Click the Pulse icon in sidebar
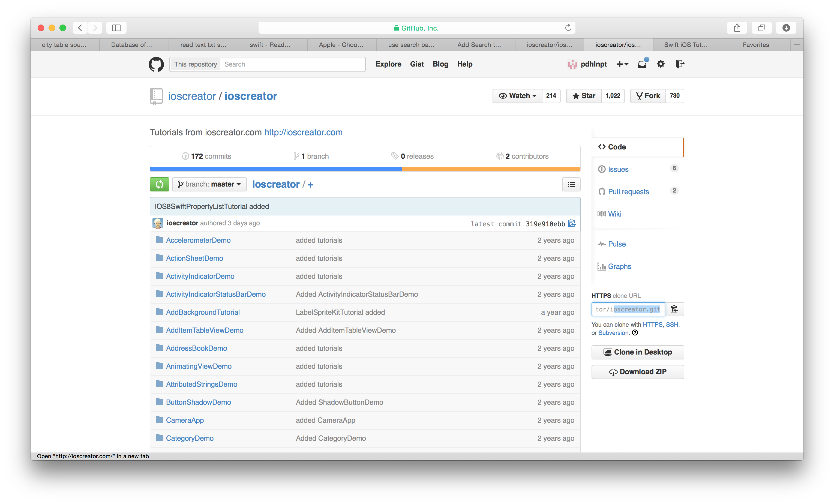This screenshot has height=504, width=834. [601, 243]
